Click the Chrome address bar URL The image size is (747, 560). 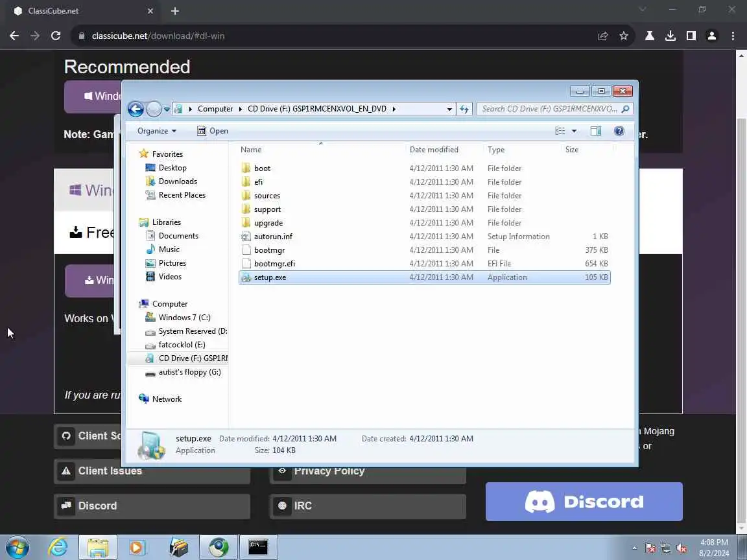pos(158,36)
